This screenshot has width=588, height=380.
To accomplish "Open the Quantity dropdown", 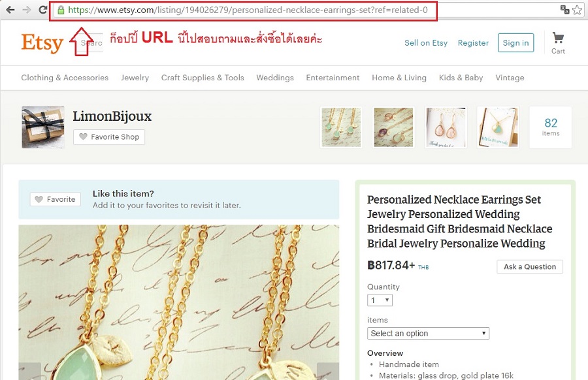I will click(380, 300).
